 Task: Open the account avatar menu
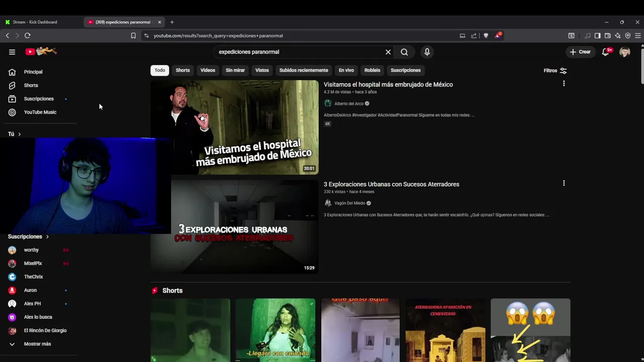click(x=625, y=52)
